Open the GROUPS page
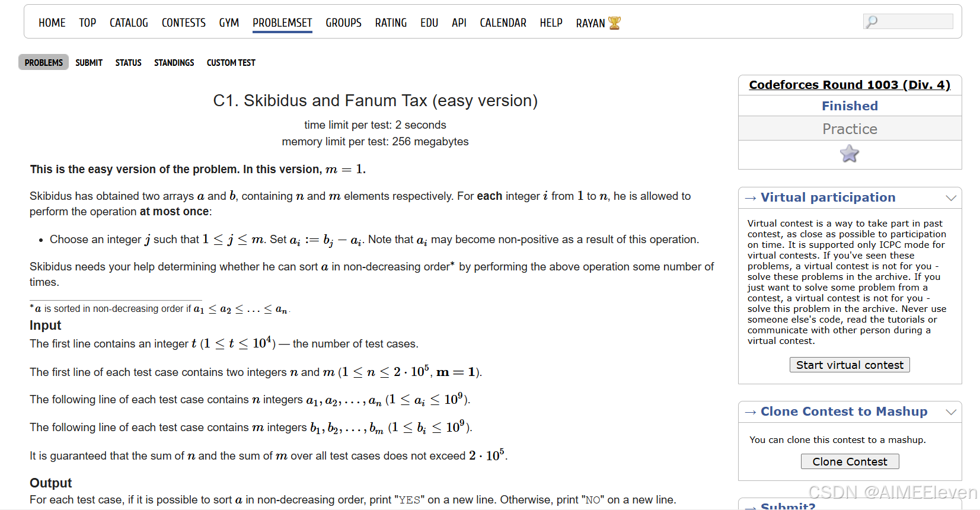 (343, 23)
